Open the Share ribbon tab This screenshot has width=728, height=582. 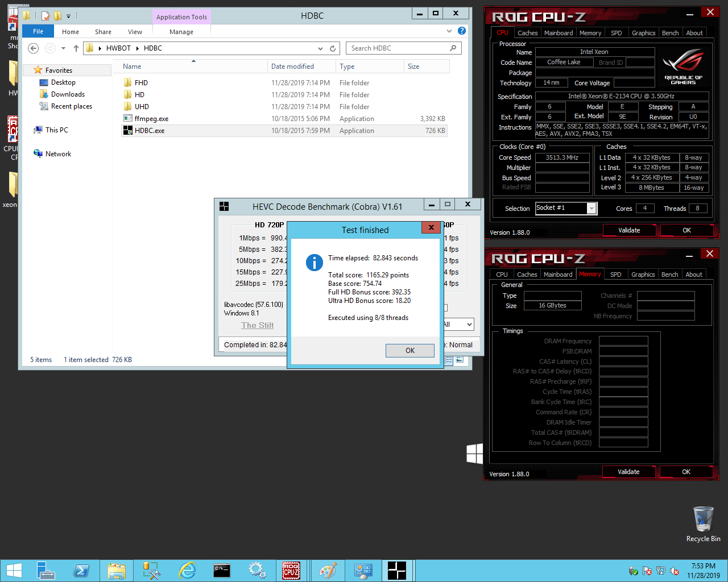103,32
